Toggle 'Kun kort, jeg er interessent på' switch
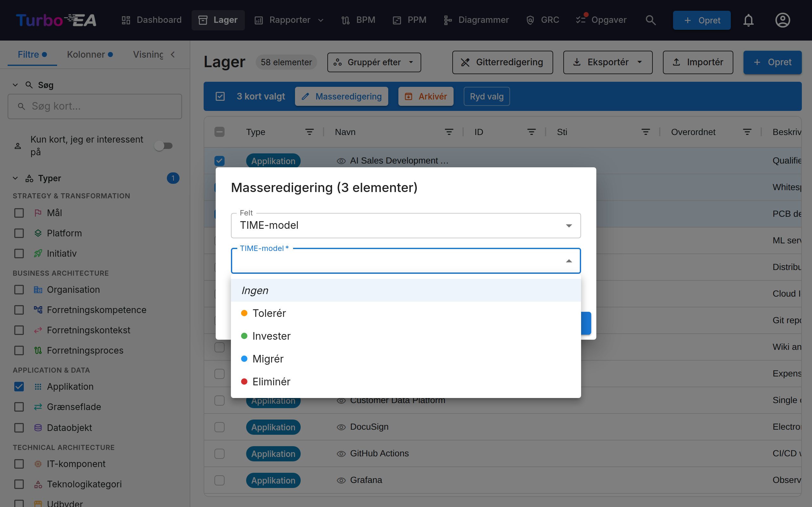The height and width of the screenshot is (507, 812). (164, 145)
